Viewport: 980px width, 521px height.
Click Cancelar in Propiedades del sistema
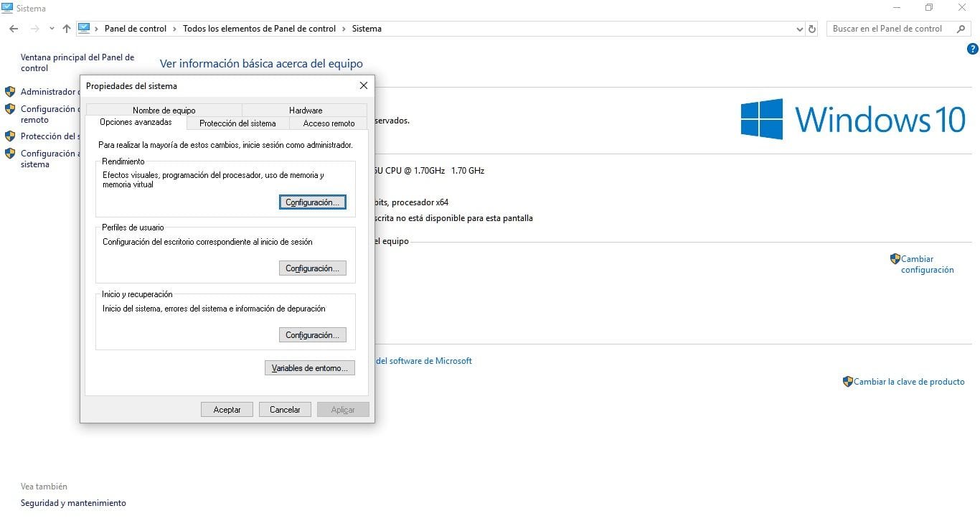click(285, 410)
